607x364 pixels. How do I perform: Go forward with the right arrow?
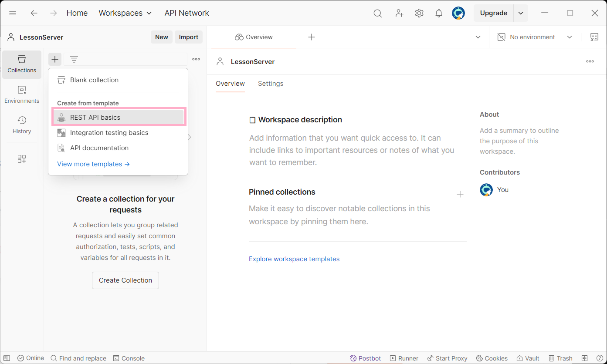(x=54, y=13)
